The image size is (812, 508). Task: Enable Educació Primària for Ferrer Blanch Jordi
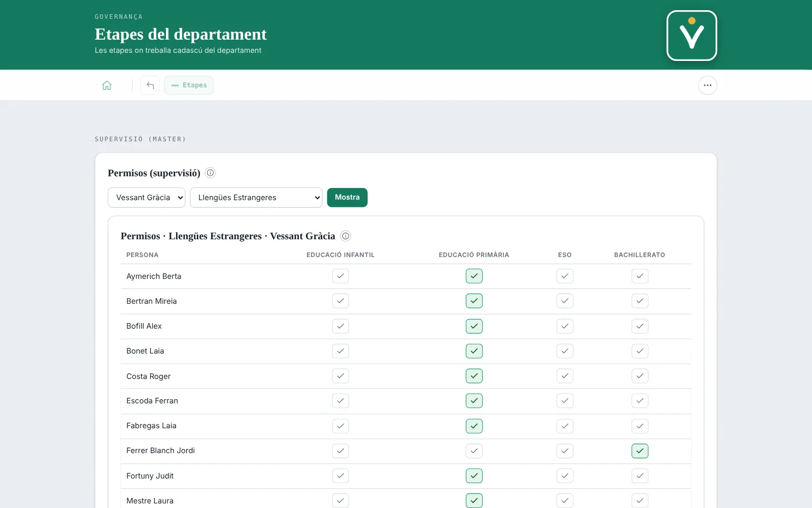[x=474, y=451]
